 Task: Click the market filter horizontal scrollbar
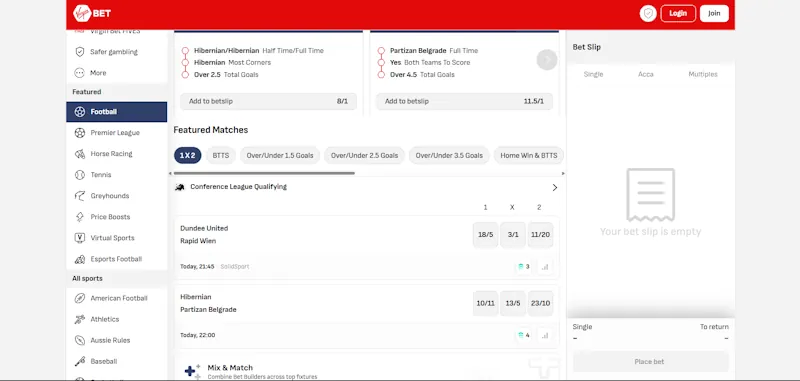pos(264,173)
